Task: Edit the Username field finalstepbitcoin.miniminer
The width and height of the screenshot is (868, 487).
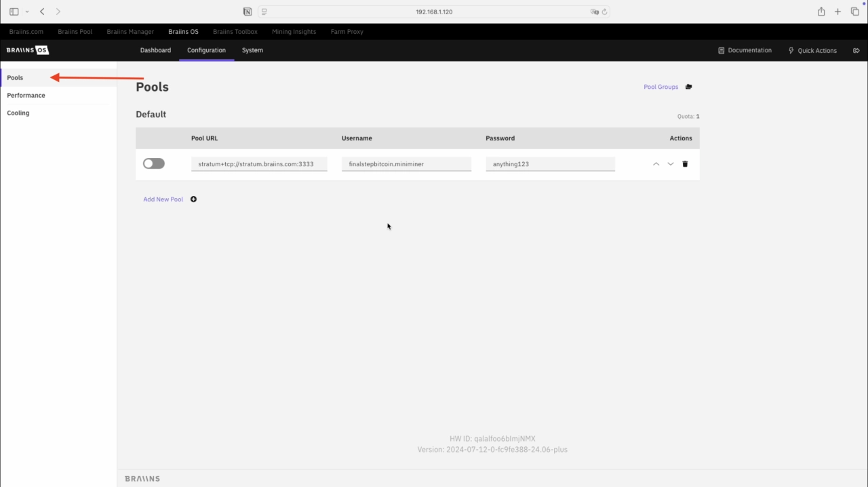Action: pos(406,163)
